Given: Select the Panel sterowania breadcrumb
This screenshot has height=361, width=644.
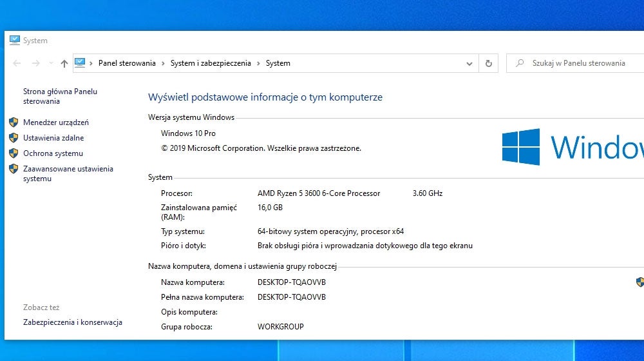Looking at the screenshot, I should point(127,63).
